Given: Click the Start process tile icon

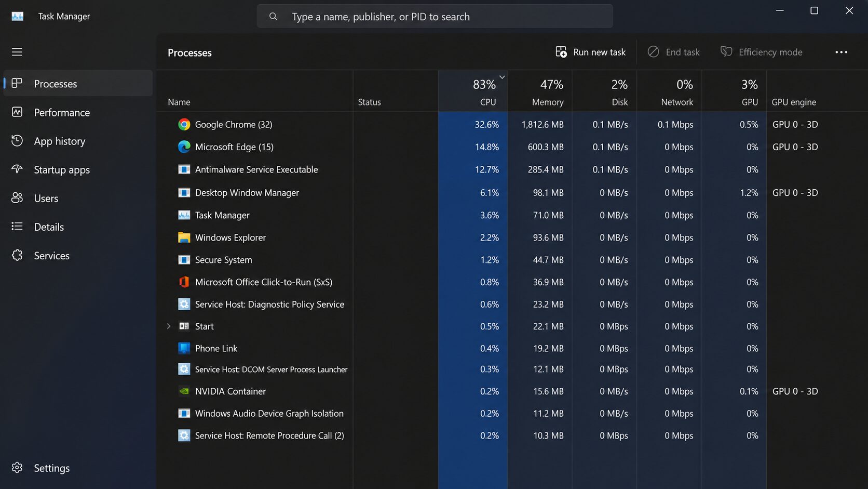Looking at the screenshot, I should [x=184, y=326].
